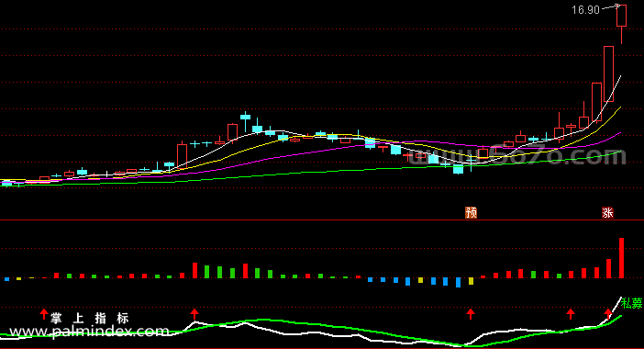The height and width of the screenshot is (349, 644).
Task: Select the tallest red volume bar at right
Action: (621, 258)
